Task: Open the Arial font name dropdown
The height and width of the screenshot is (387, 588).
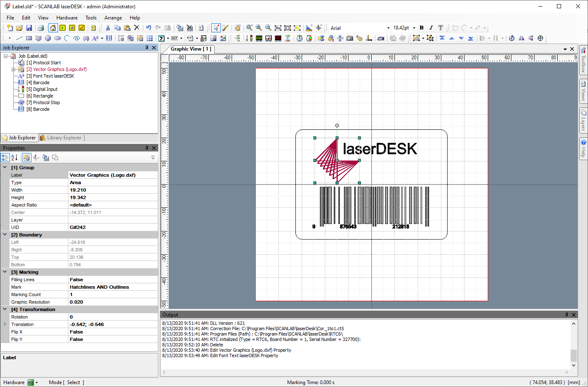Action: [x=388, y=28]
